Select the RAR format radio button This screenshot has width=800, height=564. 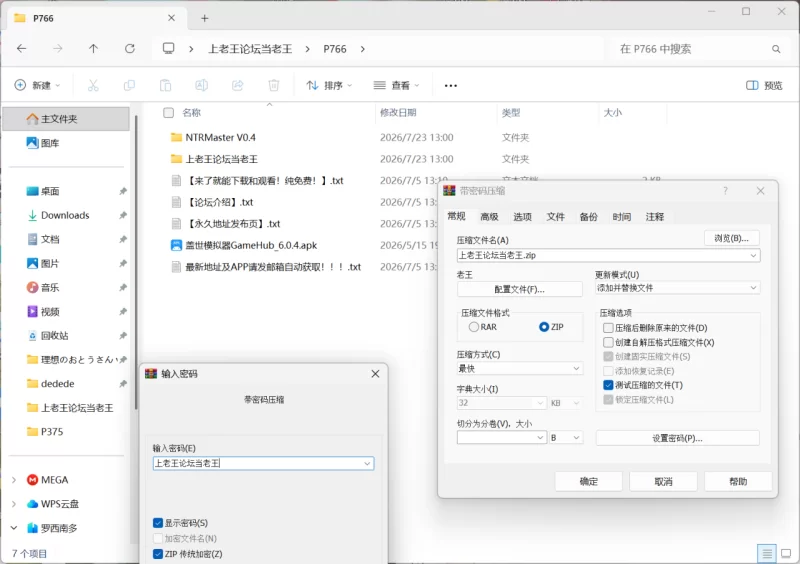473,327
